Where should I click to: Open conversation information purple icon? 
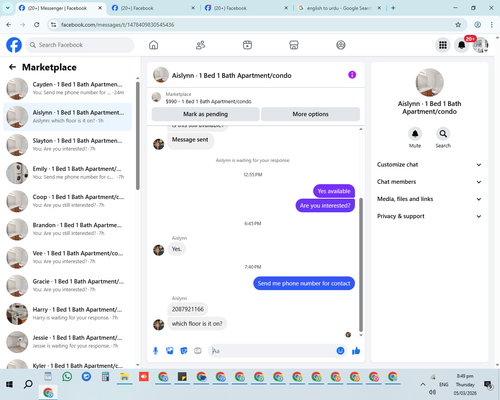352,75
